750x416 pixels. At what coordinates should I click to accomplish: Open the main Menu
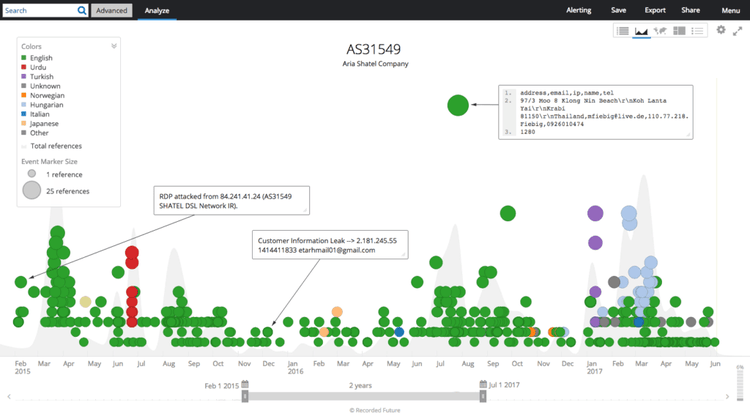[730, 10]
